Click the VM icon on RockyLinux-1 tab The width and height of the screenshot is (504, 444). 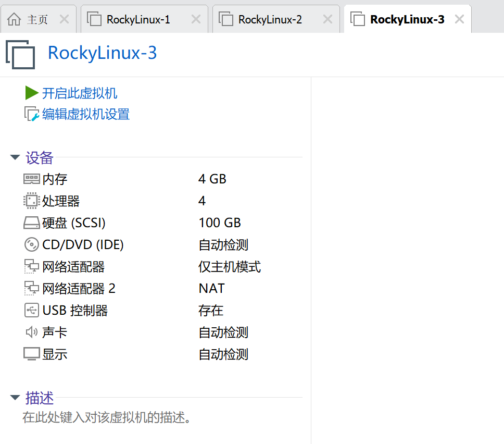coord(94,19)
